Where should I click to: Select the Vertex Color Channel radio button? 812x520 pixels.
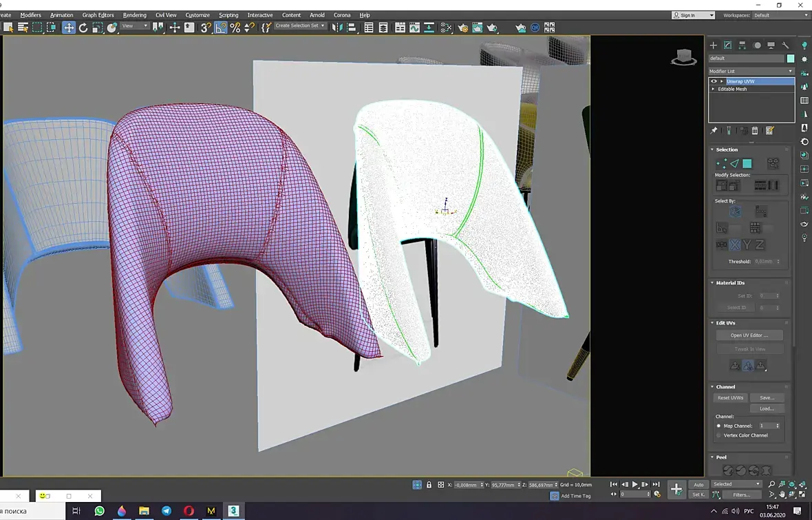tap(719, 435)
